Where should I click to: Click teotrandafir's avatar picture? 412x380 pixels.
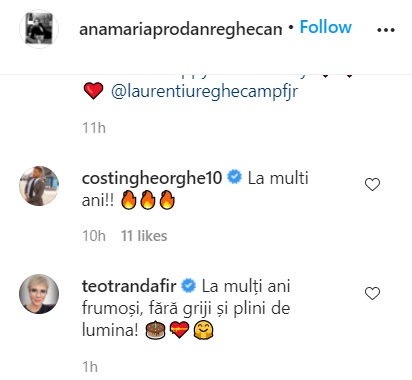point(39,294)
